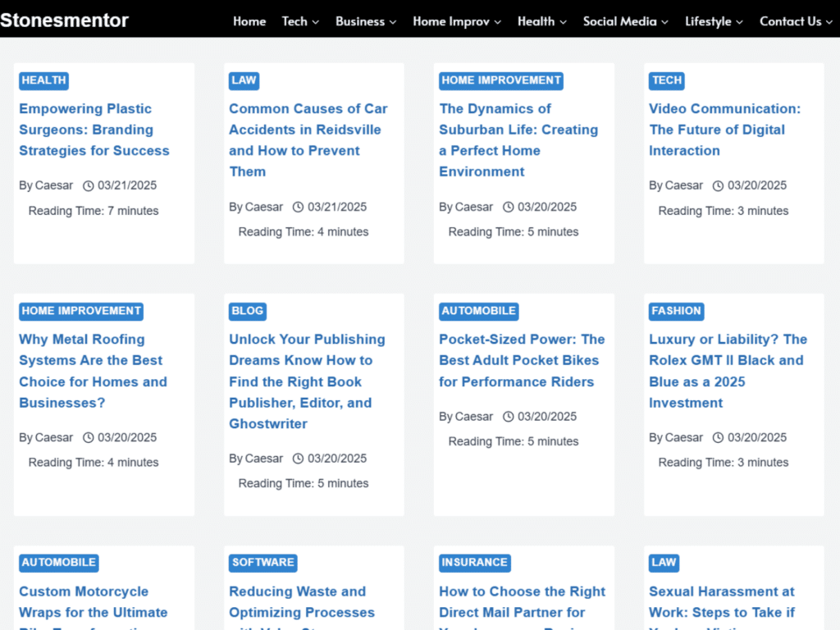
Task: Click the clock icon on Suburban Life post
Action: [508, 207]
